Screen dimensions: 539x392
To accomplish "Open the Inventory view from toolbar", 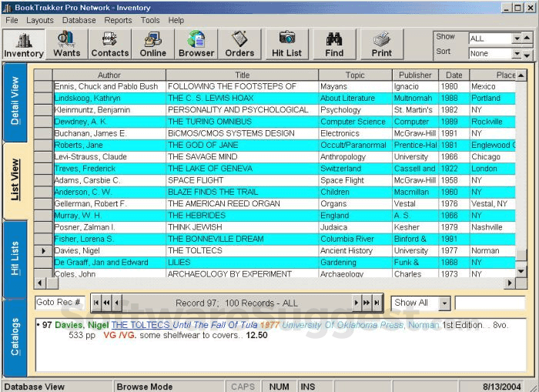I will pyautogui.click(x=24, y=45).
